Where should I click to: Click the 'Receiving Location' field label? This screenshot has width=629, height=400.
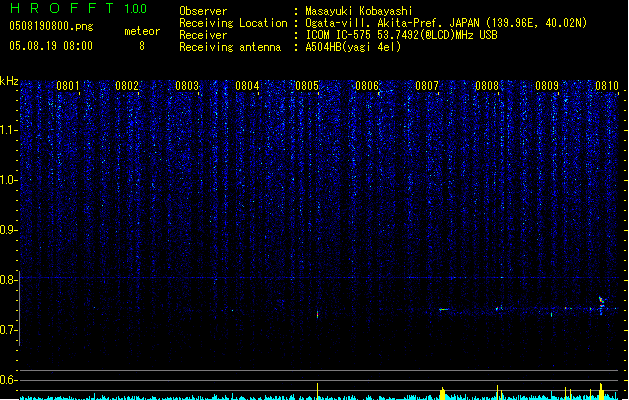[x=233, y=23]
